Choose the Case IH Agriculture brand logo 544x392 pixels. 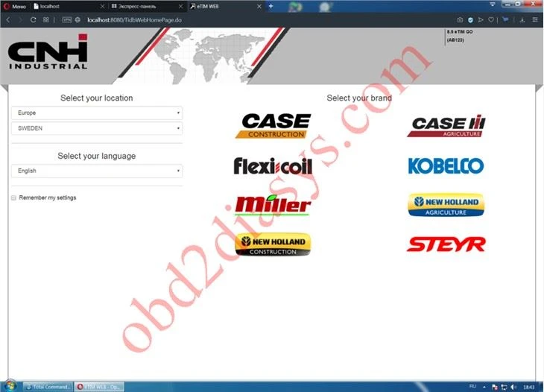coord(446,126)
